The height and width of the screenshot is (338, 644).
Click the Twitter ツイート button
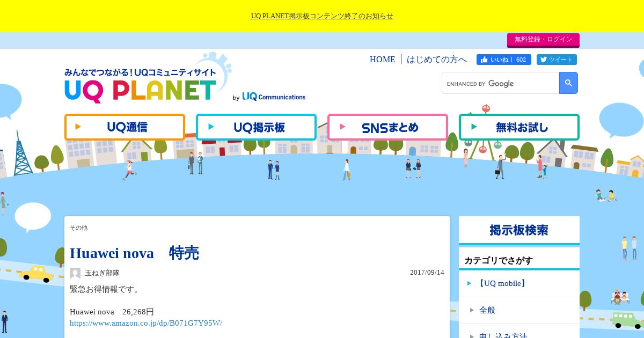click(557, 60)
